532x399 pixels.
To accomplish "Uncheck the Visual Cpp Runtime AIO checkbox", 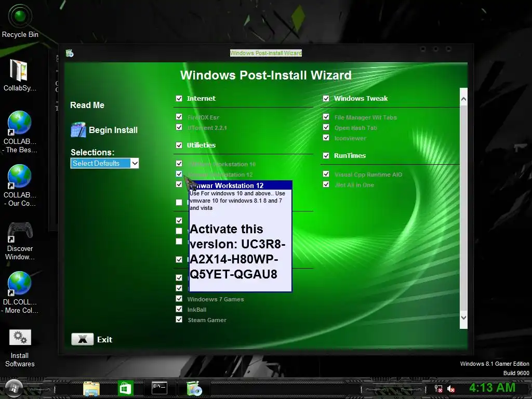I will tap(326, 174).
